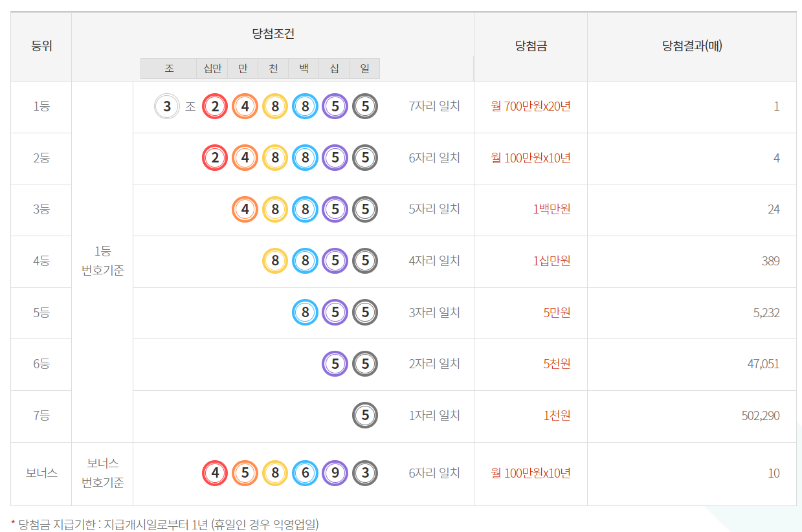Click blue ball 8 in 5등 row
The width and height of the screenshot is (802, 532).
point(305,313)
